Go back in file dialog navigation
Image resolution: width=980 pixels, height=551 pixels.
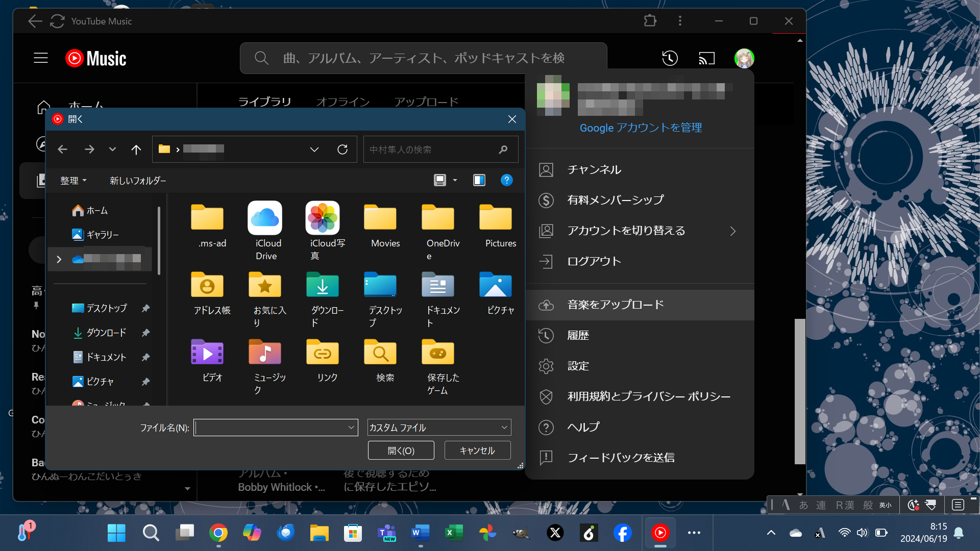pyautogui.click(x=63, y=149)
